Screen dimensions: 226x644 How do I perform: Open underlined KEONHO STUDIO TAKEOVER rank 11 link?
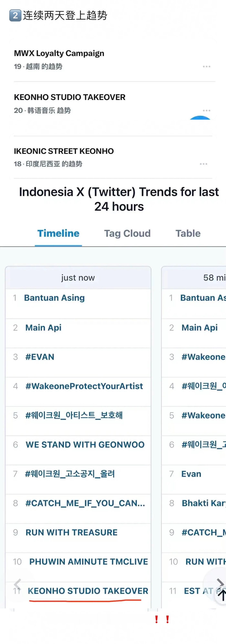pyautogui.click(x=88, y=591)
